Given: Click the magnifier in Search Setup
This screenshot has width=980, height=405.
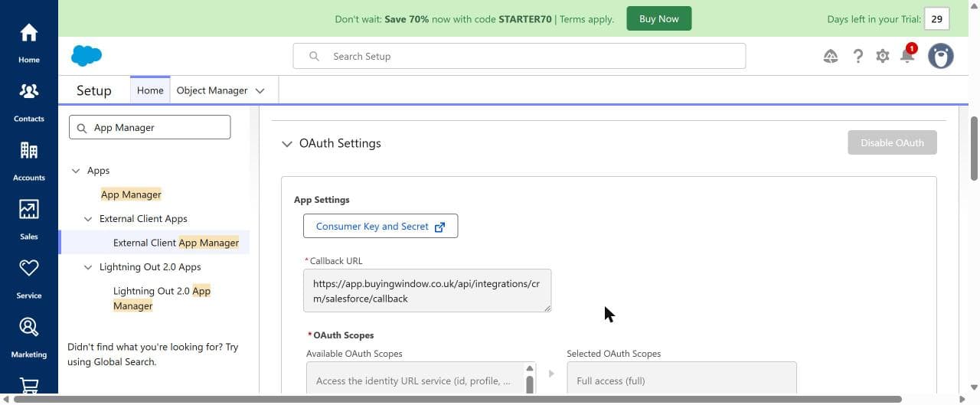Looking at the screenshot, I should coord(314,57).
